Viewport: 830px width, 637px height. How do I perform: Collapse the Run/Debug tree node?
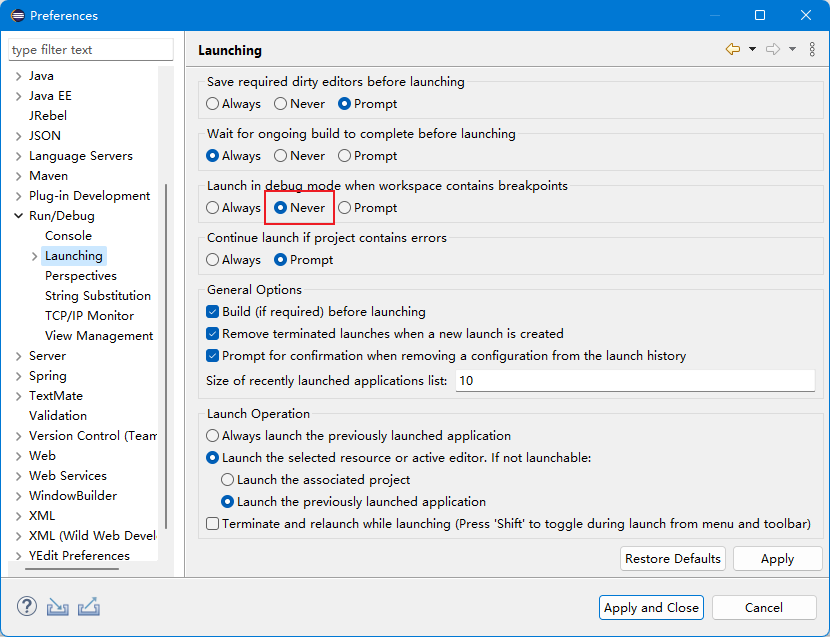[x=19, y=216]
